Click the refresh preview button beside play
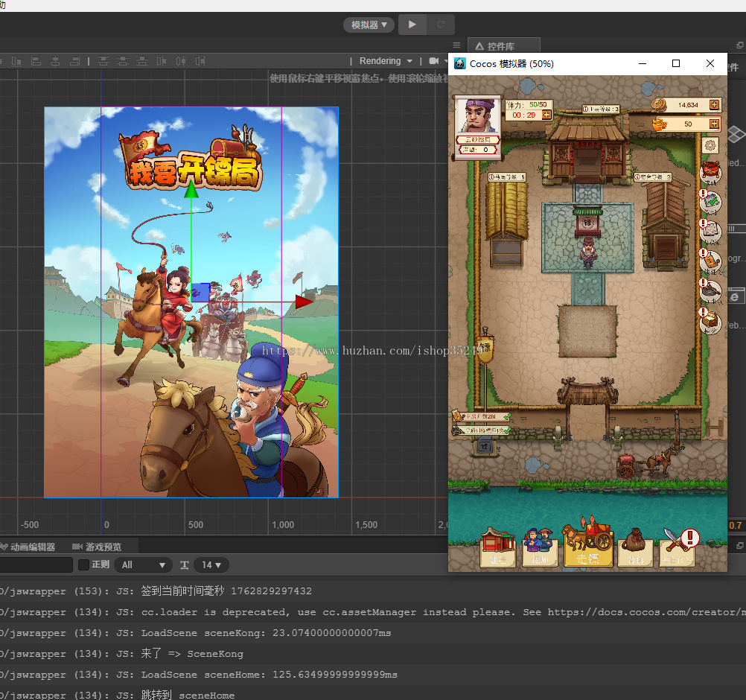 [441, 25]
